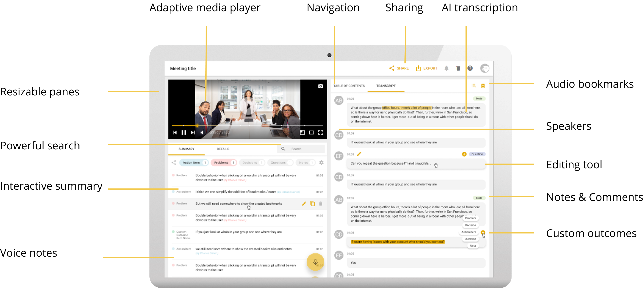Toggle the Action item filter chip
The width and height of the screenshot is (644, 288).
point(194,163)
